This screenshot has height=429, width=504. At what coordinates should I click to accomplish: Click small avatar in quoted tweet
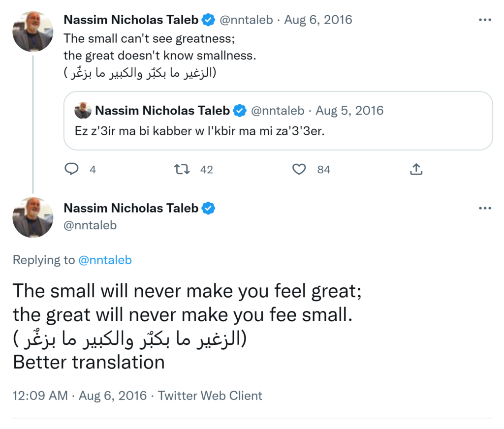pos(83,111)
